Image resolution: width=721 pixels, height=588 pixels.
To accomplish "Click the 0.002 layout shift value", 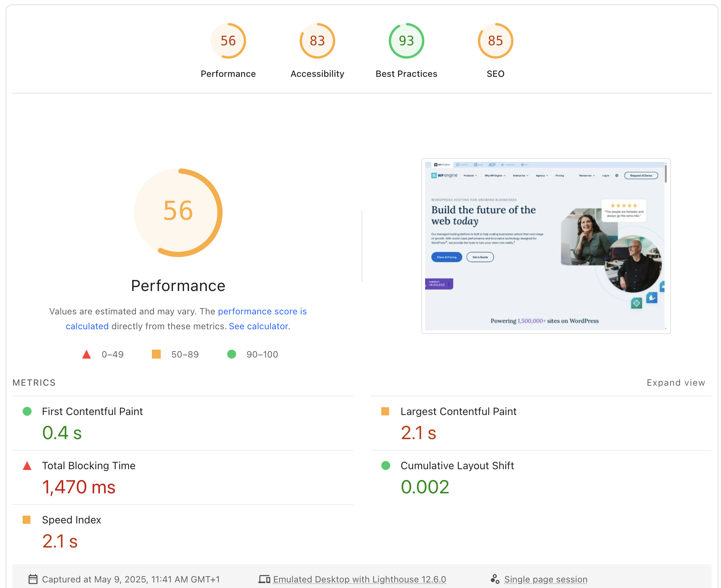I will (x=425, y=487).
